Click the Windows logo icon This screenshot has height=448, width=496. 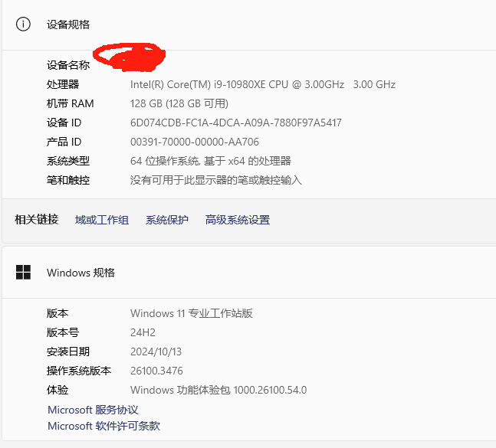point(24,273)
